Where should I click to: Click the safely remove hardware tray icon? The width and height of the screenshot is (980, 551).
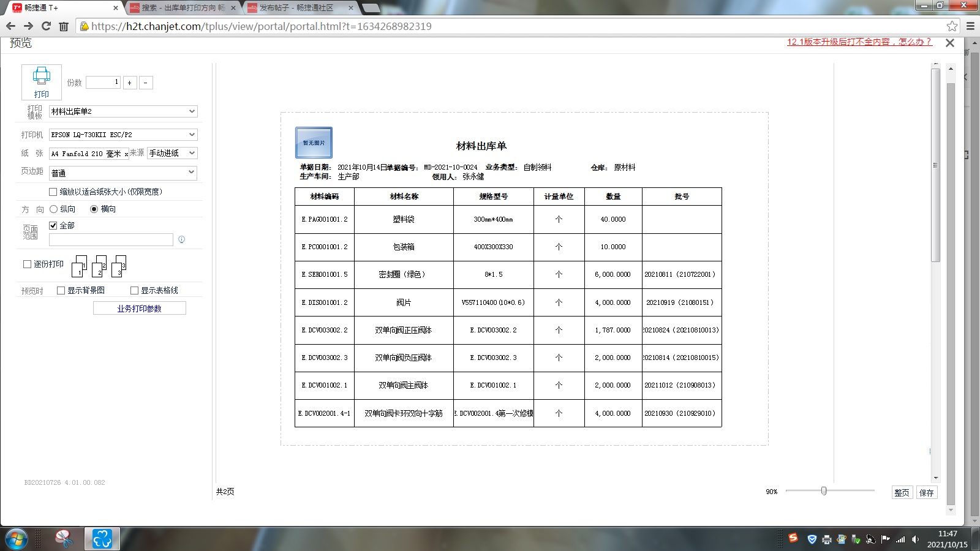[x=856, y=539]
